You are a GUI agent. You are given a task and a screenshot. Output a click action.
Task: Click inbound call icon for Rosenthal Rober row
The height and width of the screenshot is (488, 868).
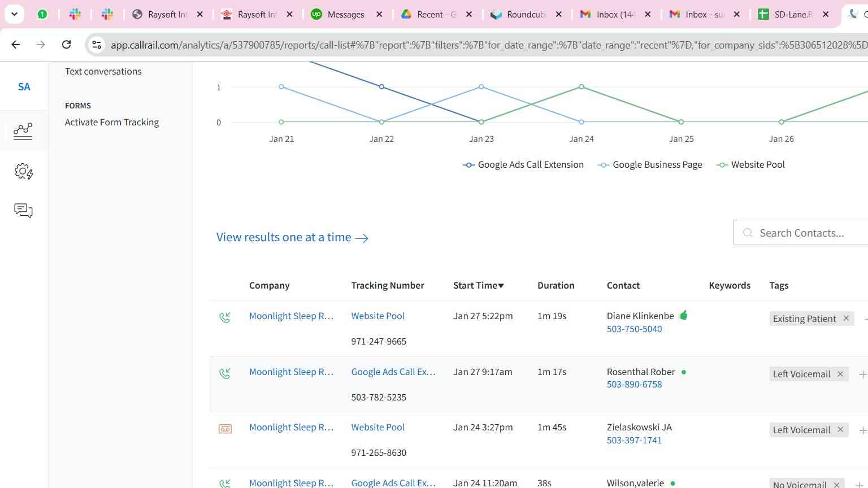click(x=225, y=373)
